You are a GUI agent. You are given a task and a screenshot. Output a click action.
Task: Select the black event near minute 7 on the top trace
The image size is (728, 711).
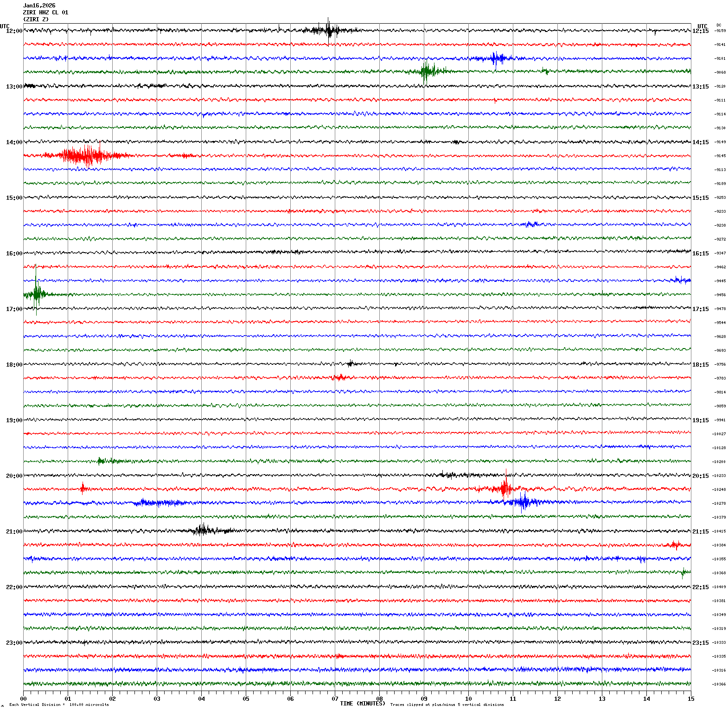click(x=329, y=31)
